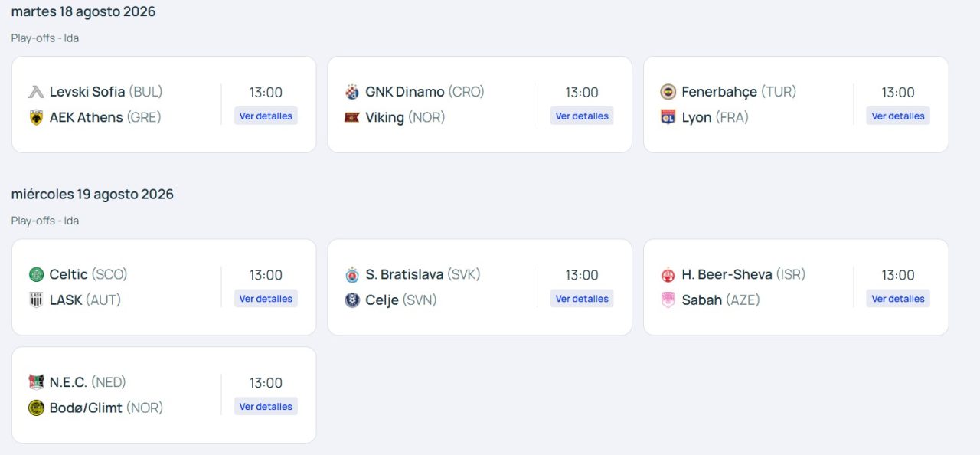Click the S. Bratislava club crest
The height and width of the screenshot is (455, 980).
point(352,274)
